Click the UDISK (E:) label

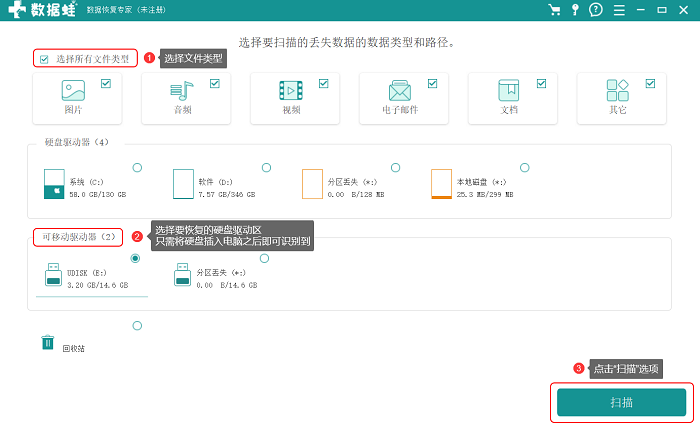pyautogui.click(x=87, y=273)
